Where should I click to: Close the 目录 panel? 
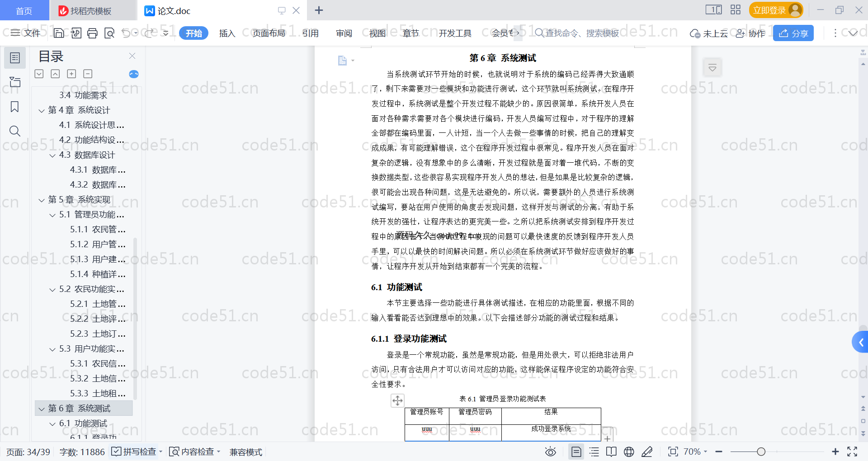[x=132, y=56]
